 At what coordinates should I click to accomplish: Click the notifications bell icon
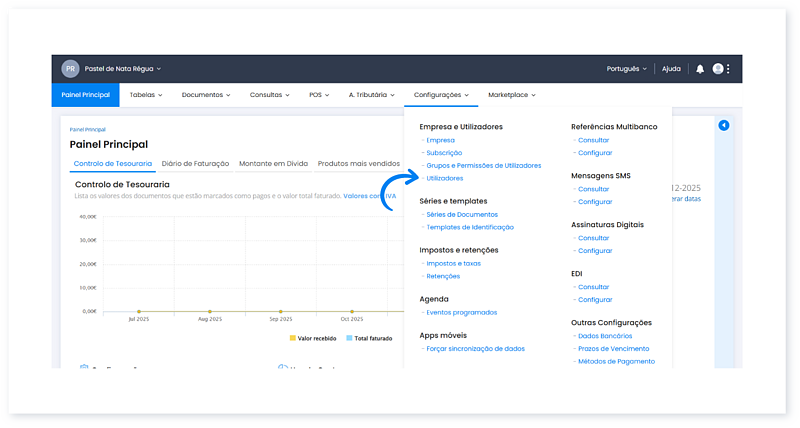pyautogui.click(x=700, y=69)
